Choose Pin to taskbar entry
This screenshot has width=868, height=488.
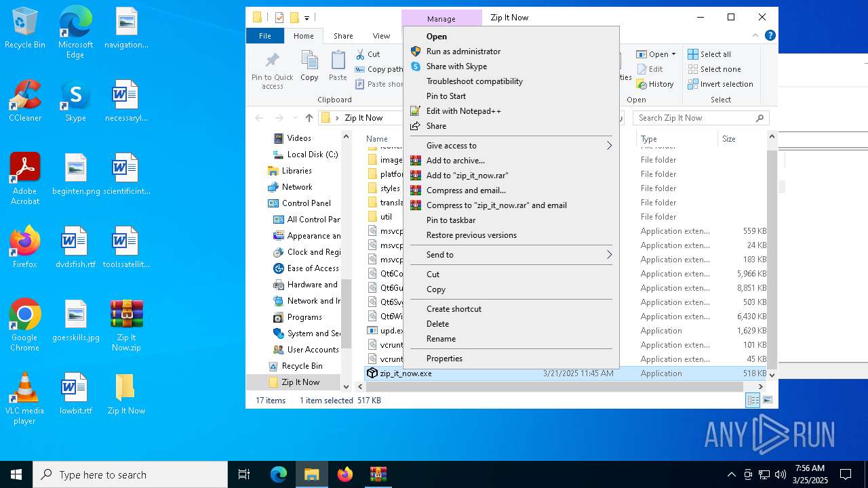511,220
